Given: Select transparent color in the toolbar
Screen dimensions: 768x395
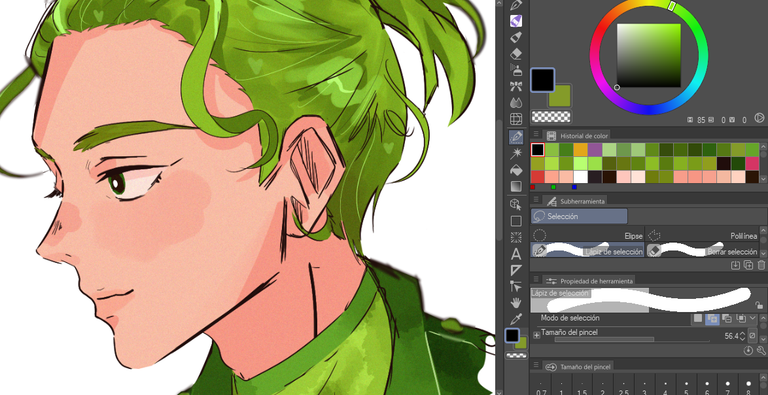Looking at the screenshot, I should pos(516,356).
